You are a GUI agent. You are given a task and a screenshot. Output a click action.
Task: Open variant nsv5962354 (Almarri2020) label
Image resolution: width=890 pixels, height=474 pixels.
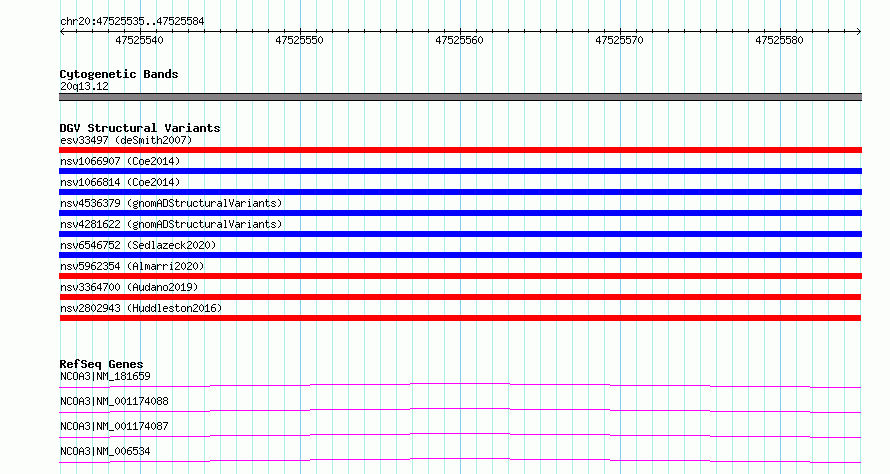point(132,266)
